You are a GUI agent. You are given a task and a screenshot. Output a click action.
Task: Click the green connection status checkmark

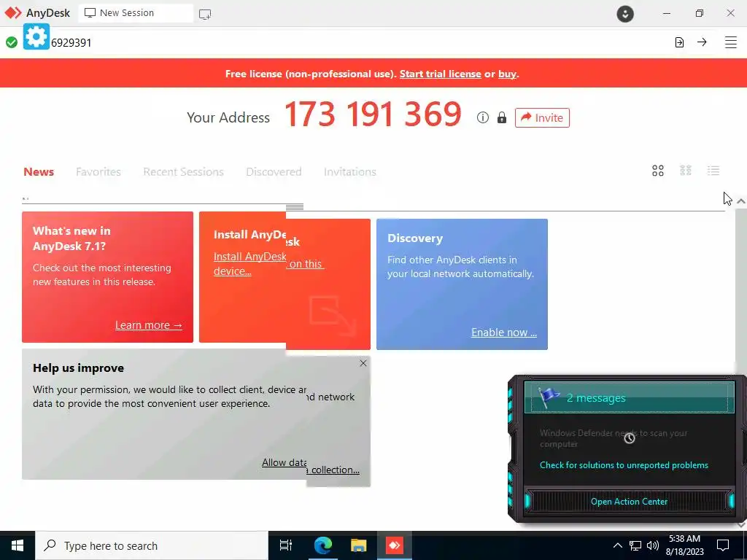click(x=12, y=42)
